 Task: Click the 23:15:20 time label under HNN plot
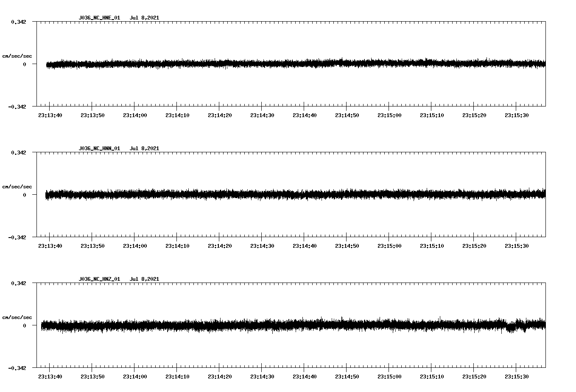(x=474, y=246)
